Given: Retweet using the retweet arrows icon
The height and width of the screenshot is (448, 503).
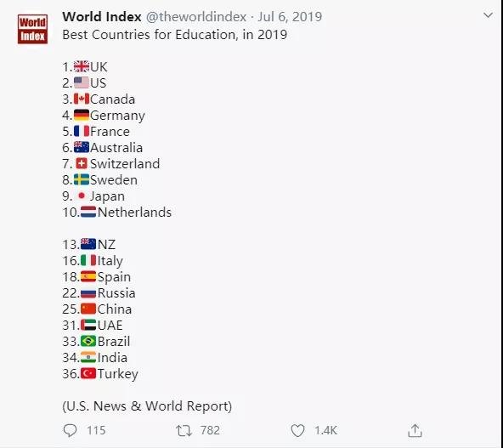Looking at the screenshot, I should (184, 431).
